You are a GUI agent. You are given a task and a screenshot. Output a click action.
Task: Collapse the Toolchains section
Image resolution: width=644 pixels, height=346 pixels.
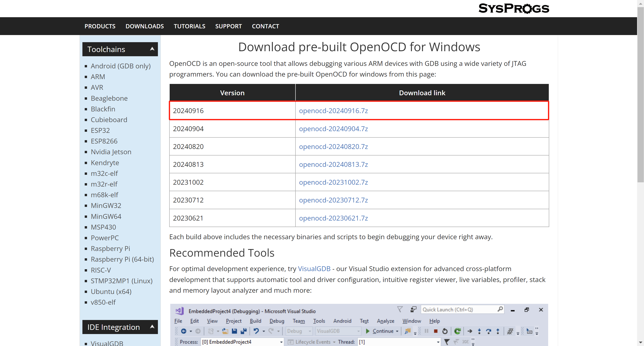click(x=152, y=49)
